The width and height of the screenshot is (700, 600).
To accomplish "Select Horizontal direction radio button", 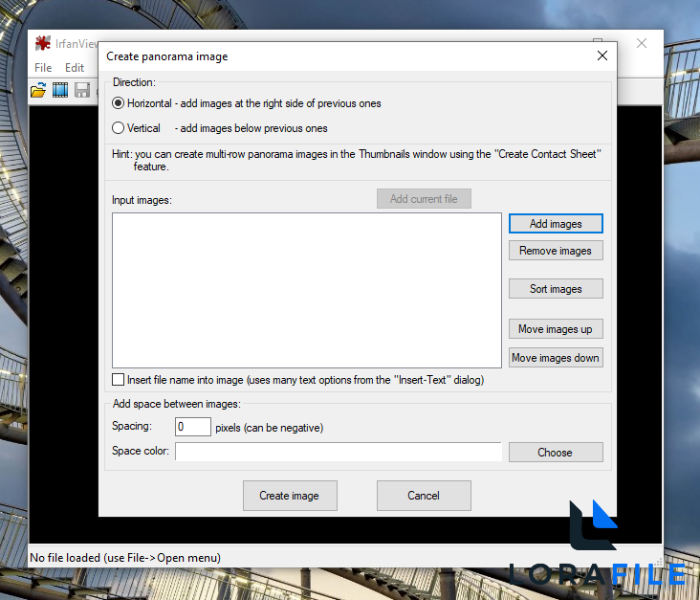I will [118, 103].
